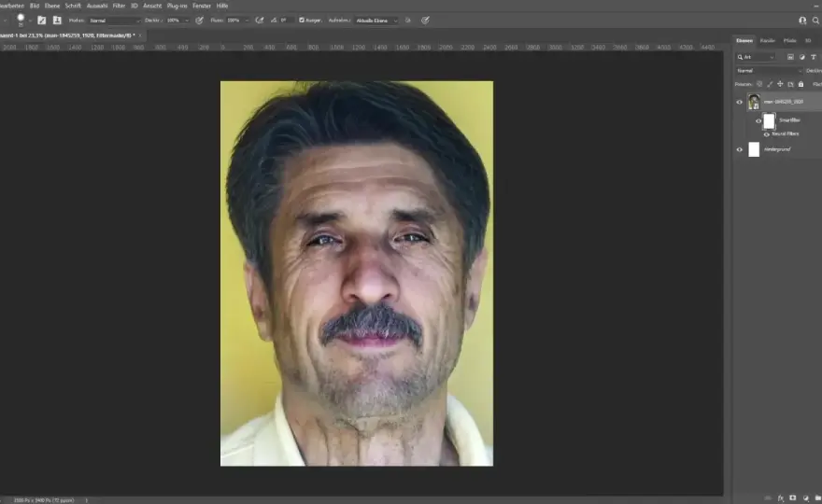The width and height of the screenshot is (822, 504).
Task: Lock artboard nesting icon
Action: click(790, 84)
